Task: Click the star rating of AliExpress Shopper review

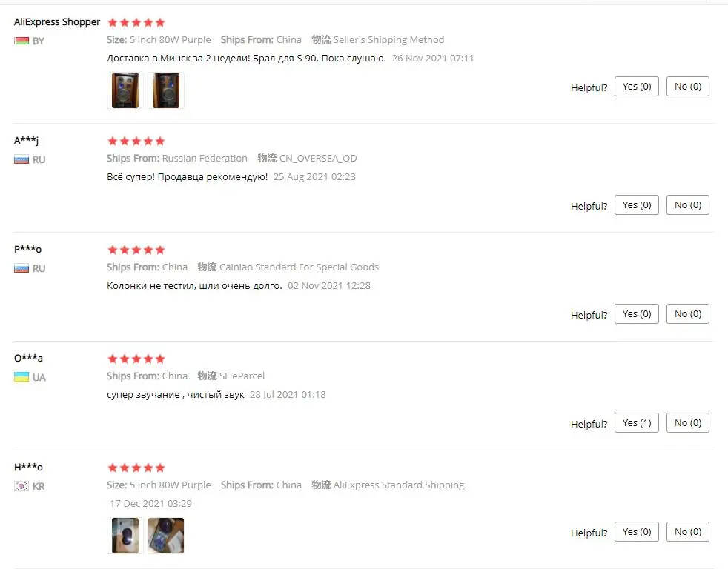Action: (x=136, y=22)
